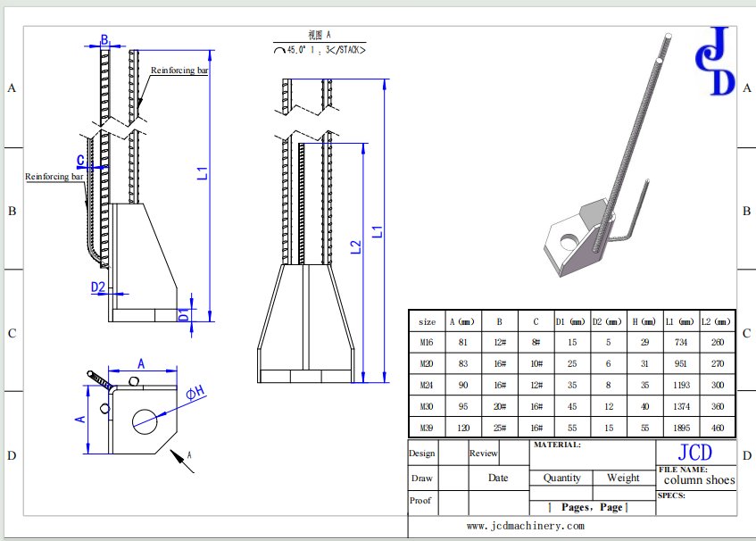Click the large circular hole in plan view
The width and height of the screenshot is (756, 541).
143,419
